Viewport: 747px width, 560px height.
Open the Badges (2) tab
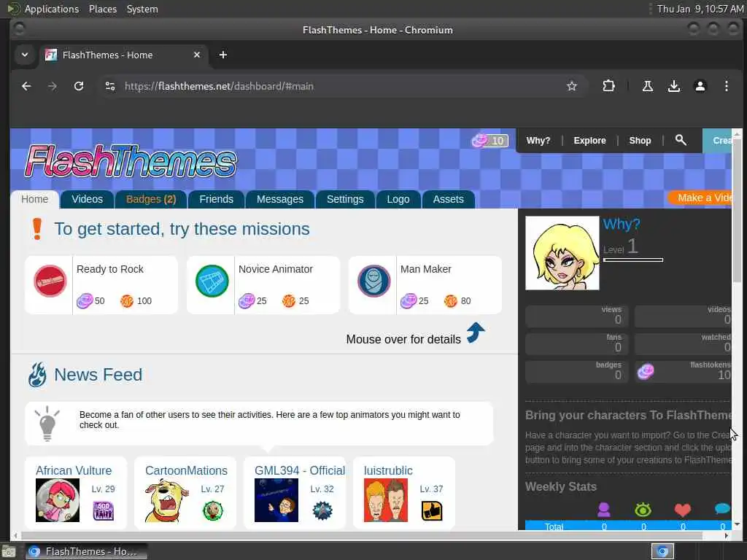[151, 199]
